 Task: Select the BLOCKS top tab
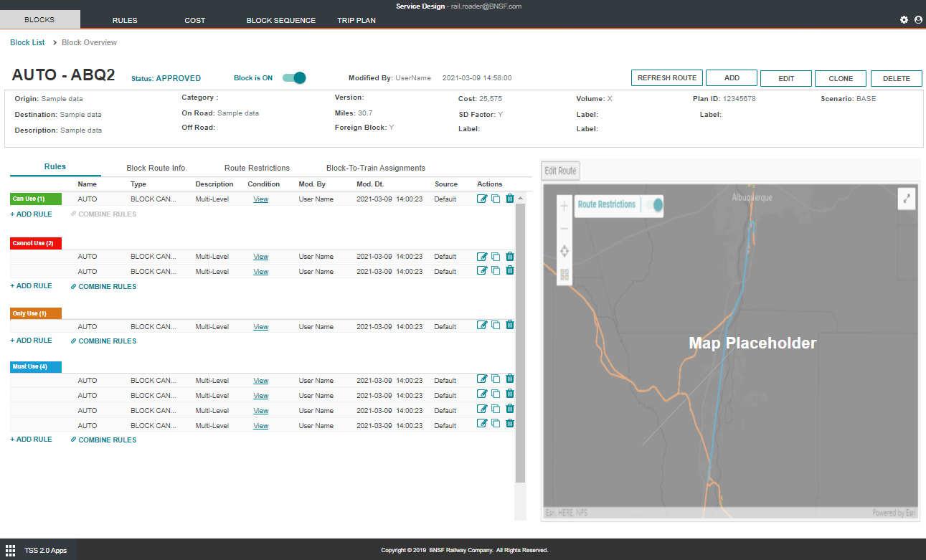pyautogui.click(x=39, y=20)
